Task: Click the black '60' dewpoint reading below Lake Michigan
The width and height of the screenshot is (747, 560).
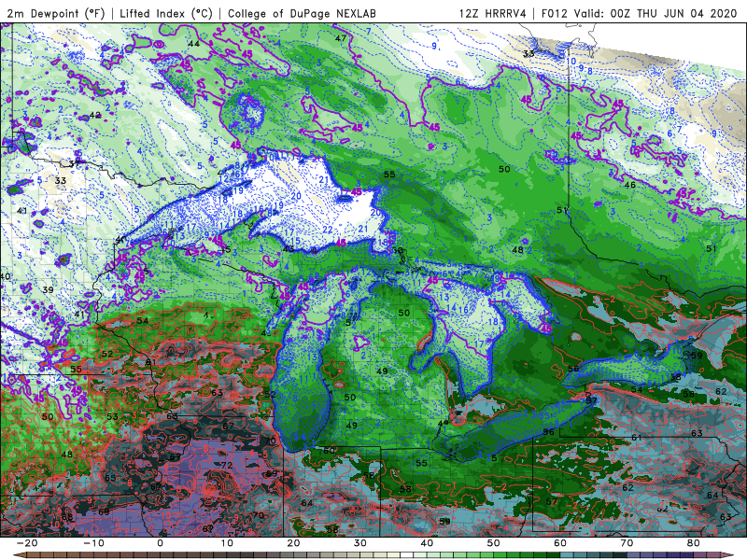Action: click(x=329, y=451)
